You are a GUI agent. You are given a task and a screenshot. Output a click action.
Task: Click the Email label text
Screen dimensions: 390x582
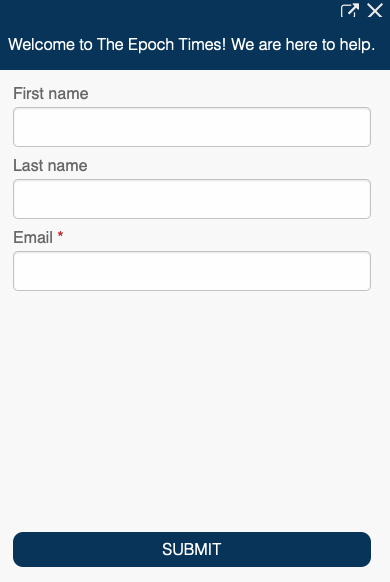[x=33, y=238]
